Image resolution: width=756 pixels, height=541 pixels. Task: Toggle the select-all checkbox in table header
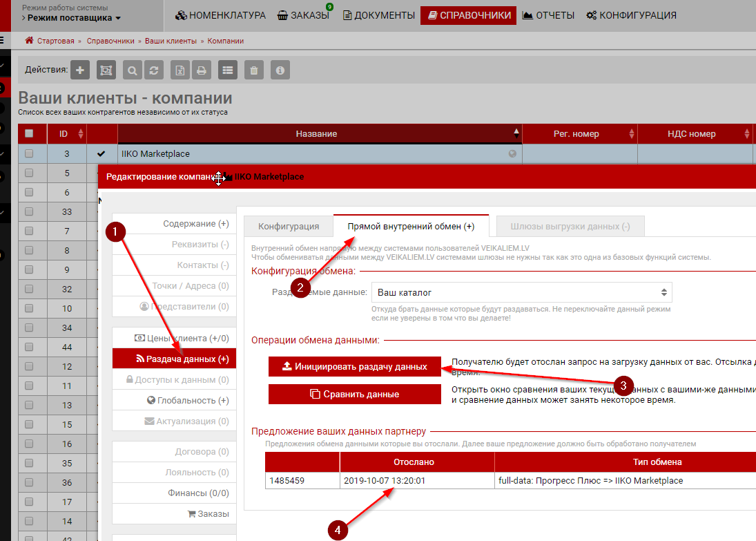pyautogui.click(x=29, y=134)
